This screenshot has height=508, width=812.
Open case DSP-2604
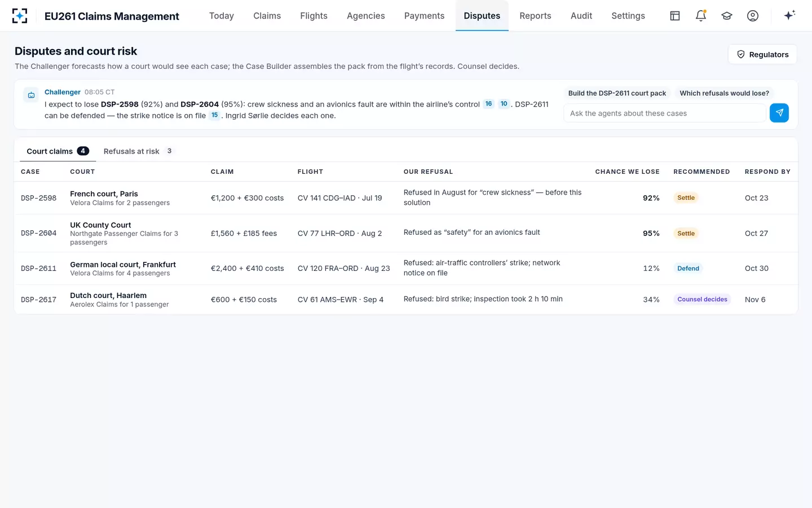[x=39, y=233]
